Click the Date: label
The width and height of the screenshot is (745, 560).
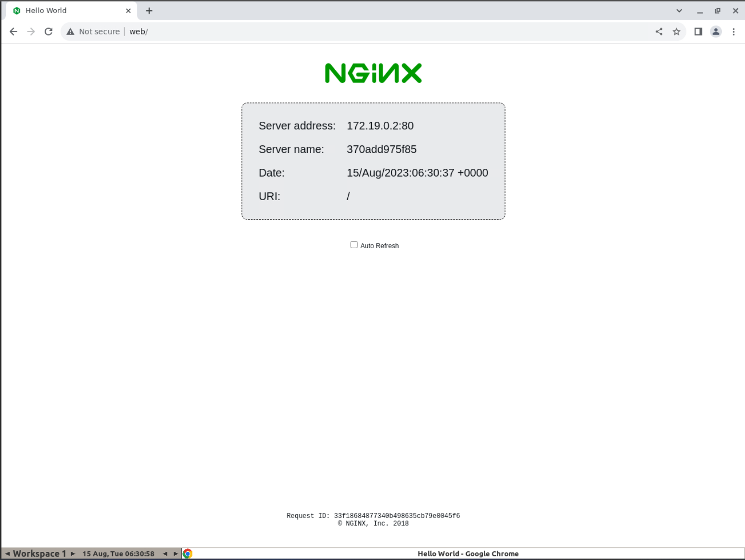tap(272, 173)
